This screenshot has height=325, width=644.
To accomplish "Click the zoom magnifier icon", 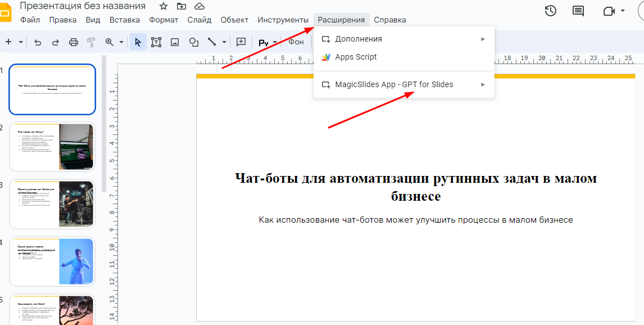I will pos(109,42).
